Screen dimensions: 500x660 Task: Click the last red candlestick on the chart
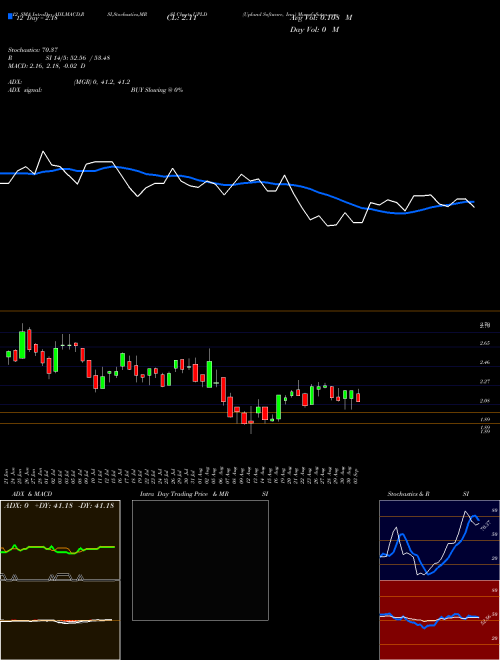[x=358, y=397]
